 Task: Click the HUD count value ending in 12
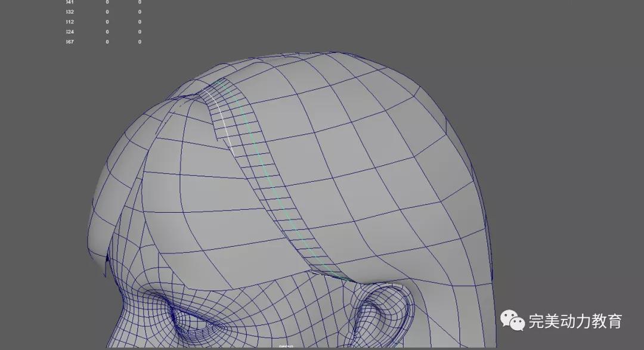pos(70,22)
